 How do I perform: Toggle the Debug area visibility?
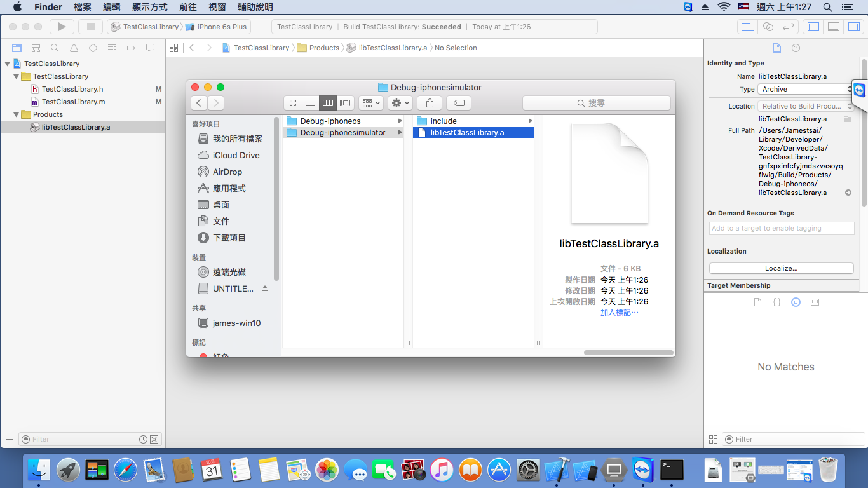[x=834, y=27]
